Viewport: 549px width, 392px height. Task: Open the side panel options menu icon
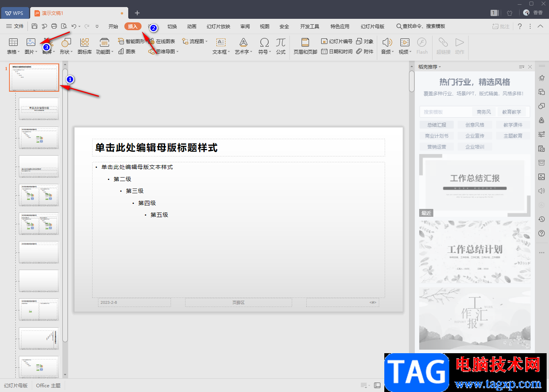522,67
